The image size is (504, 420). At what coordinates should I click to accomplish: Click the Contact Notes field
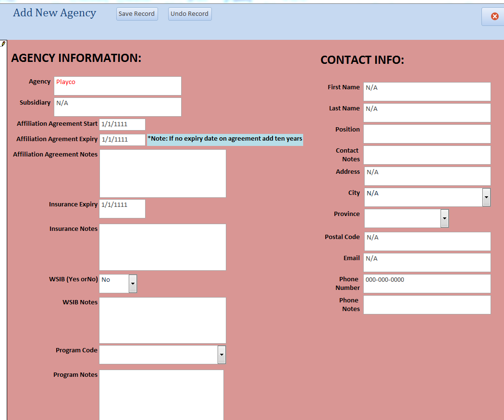click(427, 155)
